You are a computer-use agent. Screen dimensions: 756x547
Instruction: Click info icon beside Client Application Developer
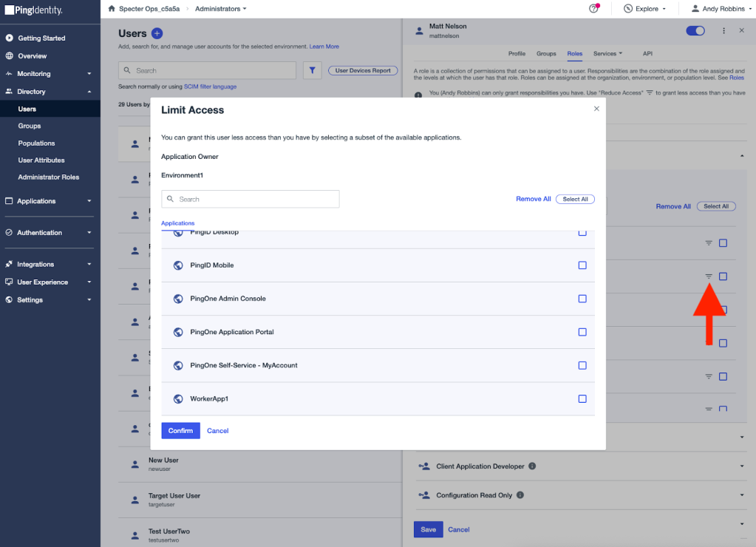(x=532, y=466)
